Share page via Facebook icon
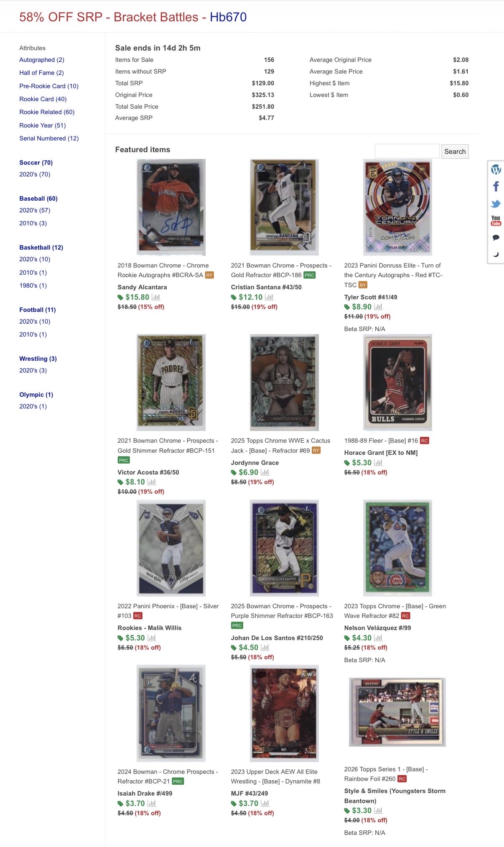The image size is (504, 847). coord(496,186)
